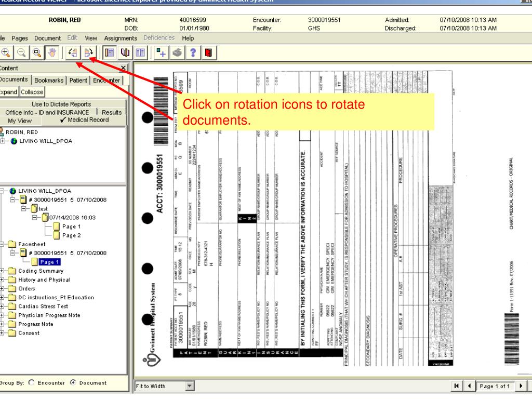Click the Consent folder icon

12,333
